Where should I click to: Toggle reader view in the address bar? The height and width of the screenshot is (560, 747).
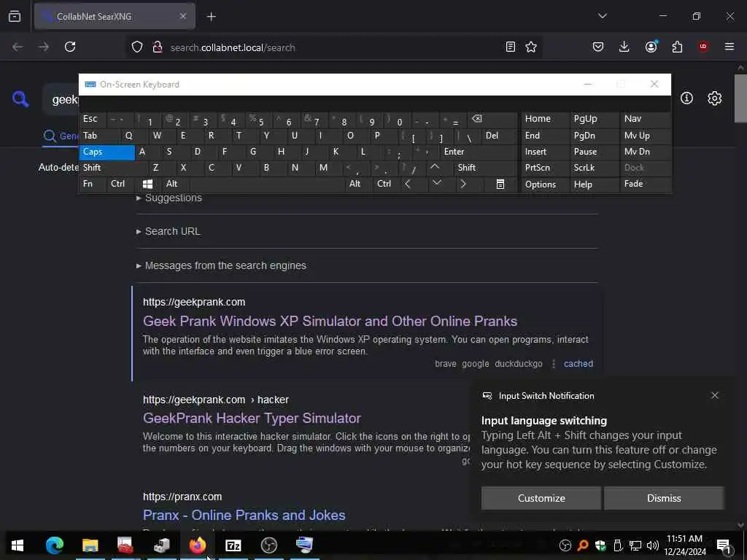coord(510,47)
